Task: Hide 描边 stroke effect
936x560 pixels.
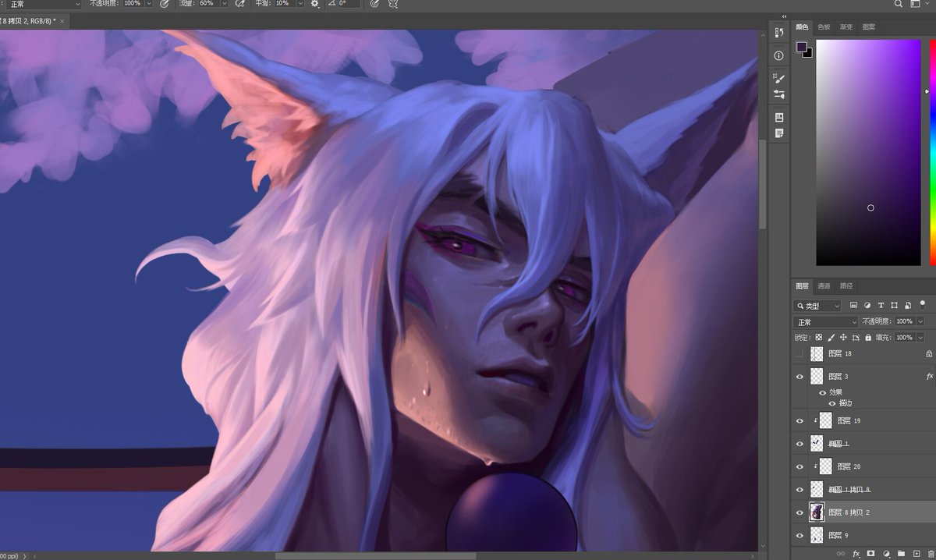Action: tap(831, 403)
